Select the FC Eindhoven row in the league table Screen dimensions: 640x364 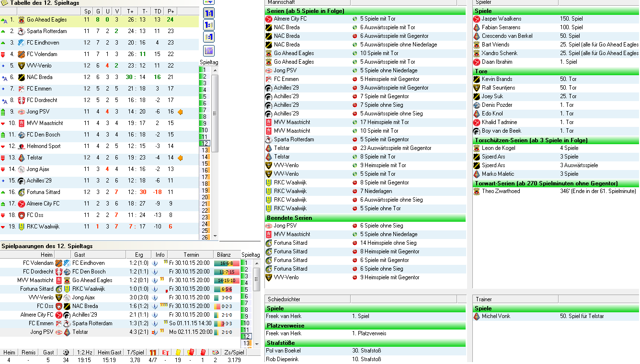point(99,43)
